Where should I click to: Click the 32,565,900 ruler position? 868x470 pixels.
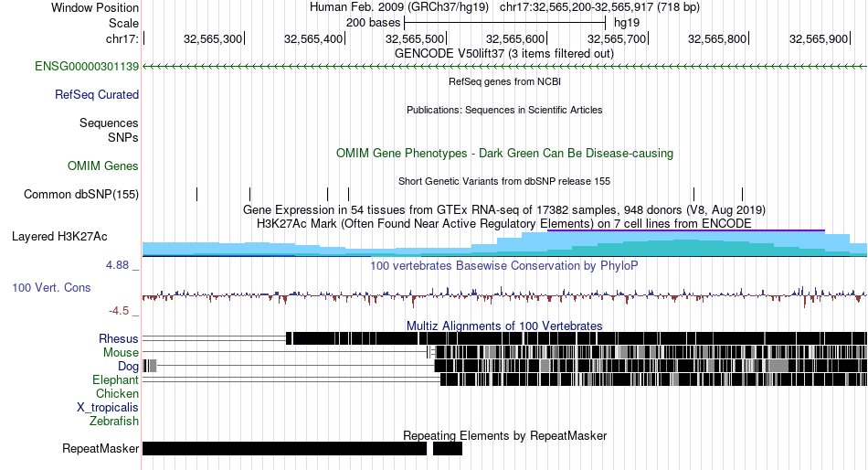point(819,38)
